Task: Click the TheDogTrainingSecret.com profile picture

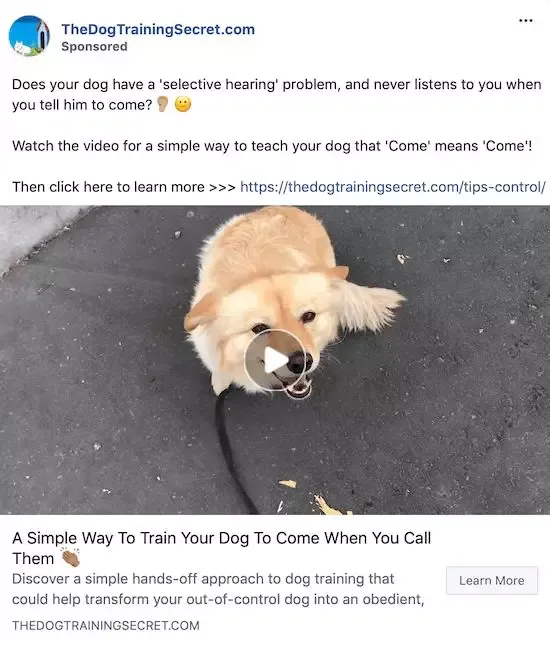Action: click(x=29, y=36)
